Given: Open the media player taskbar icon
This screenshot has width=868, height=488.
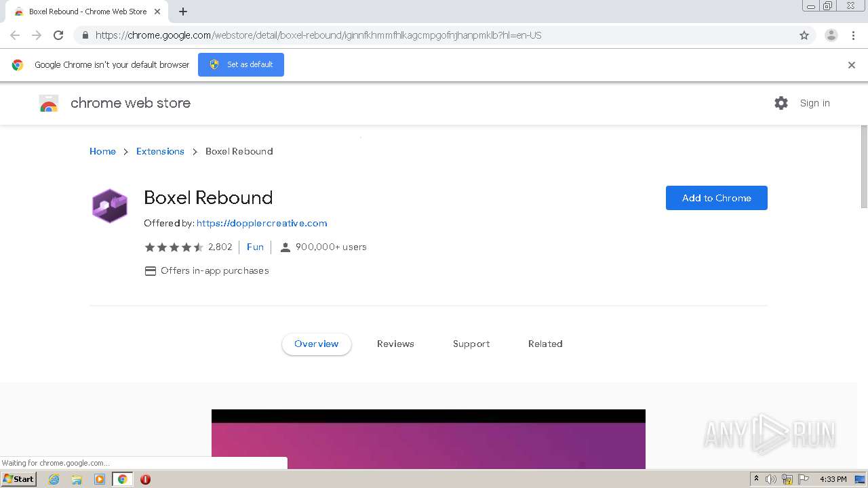Looking at the screenshot, I should pyautogui.click(x=100, y=479).
